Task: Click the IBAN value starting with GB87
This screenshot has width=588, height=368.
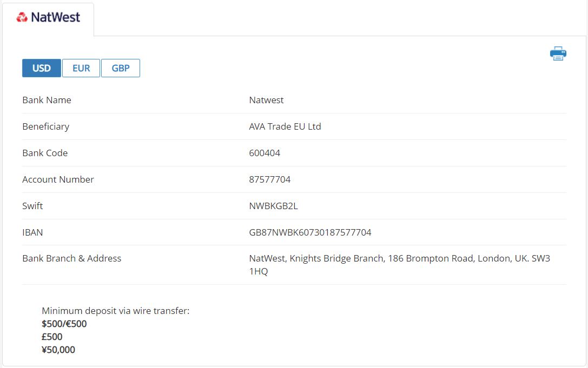Action: 310,232
